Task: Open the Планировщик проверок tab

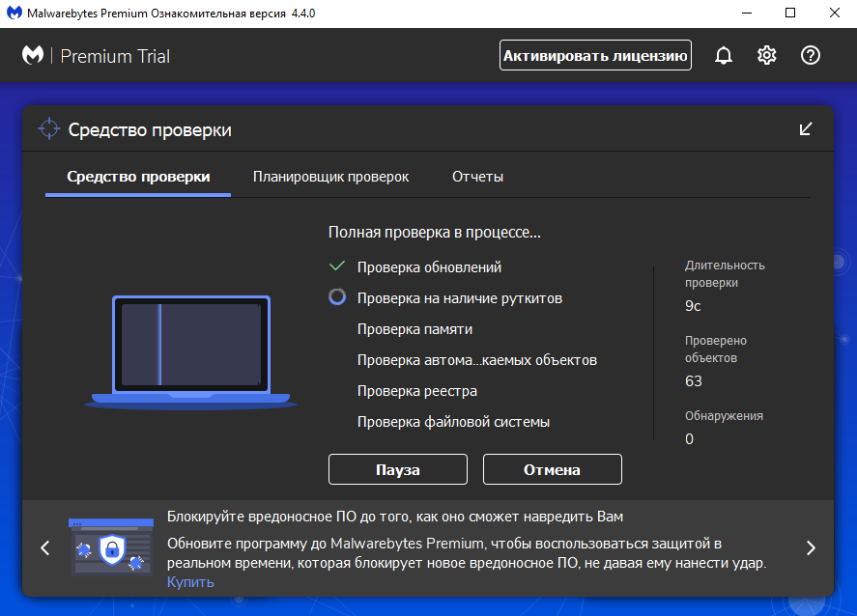Action: coord(330,177)
